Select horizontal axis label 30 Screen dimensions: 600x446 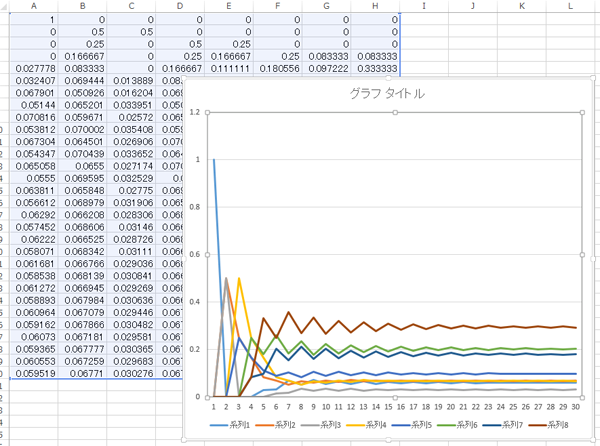coord(576,407)
